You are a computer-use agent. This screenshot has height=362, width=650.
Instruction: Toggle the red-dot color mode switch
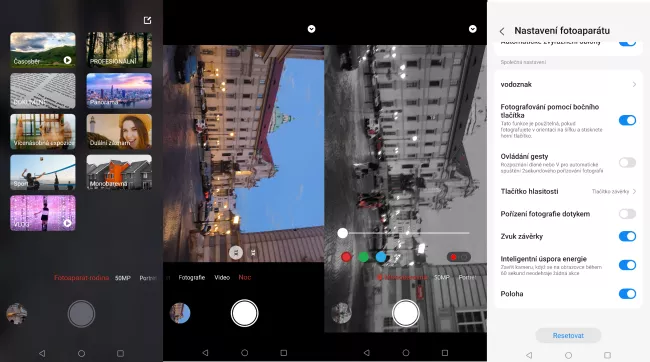tap(458, 257)
